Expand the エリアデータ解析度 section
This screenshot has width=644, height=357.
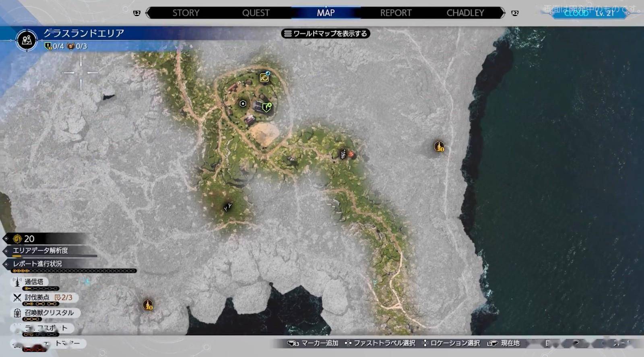click(40, 251)
